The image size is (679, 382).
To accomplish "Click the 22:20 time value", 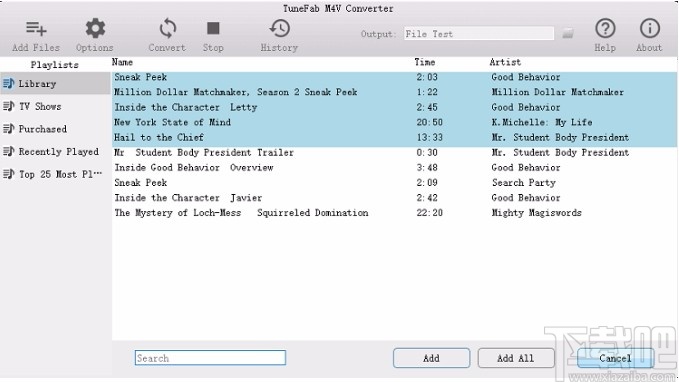I will [430, 213].
